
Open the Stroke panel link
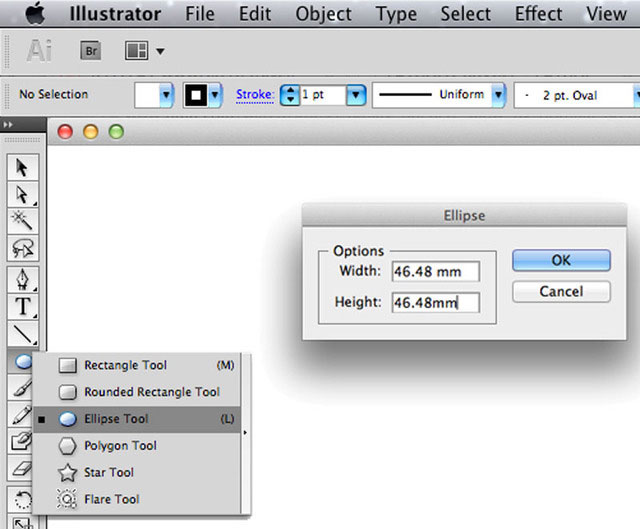coord(255,95)
